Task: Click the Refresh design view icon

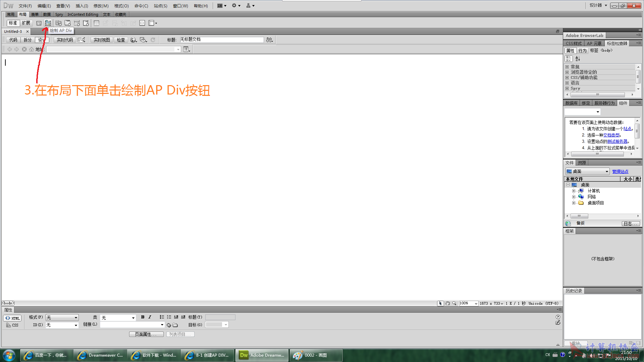Action: tap(153, 40)
